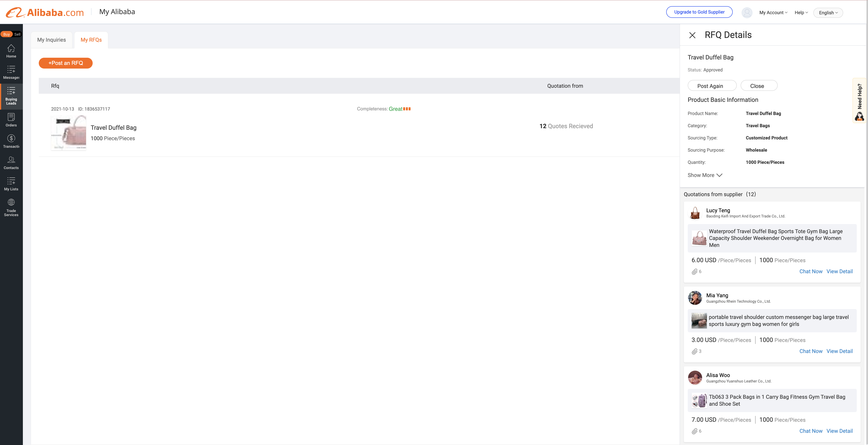Open the My Account dropdown
The height and width of the screenshot is (445, 868).
click(x=773, y=12)
